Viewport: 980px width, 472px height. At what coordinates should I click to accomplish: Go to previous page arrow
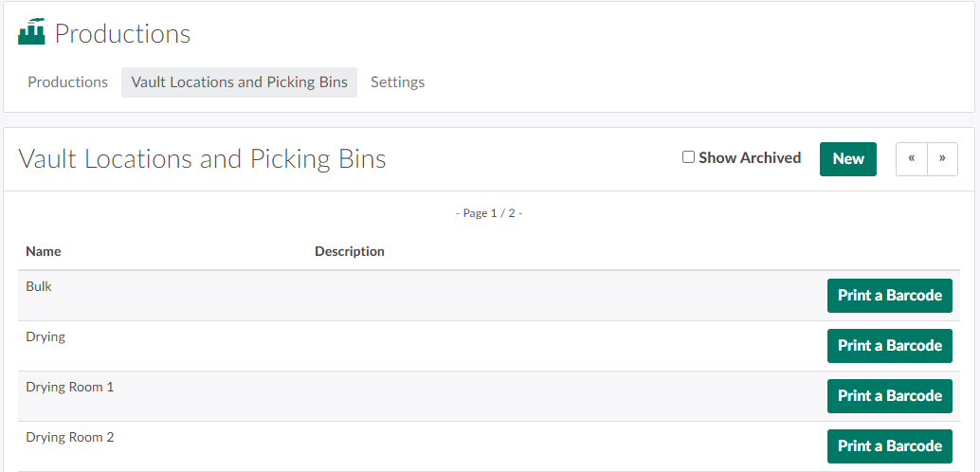[x=911, y=159]
